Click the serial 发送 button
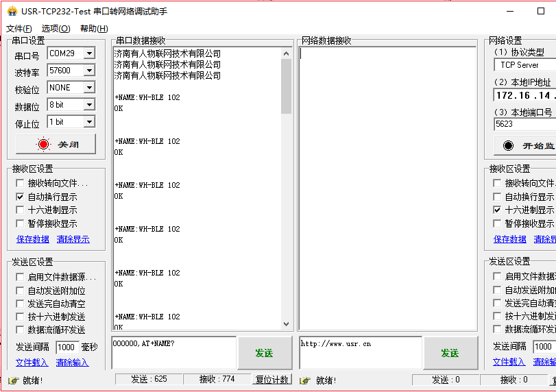This screenshot has height=392, width=556. coord(264,353)
